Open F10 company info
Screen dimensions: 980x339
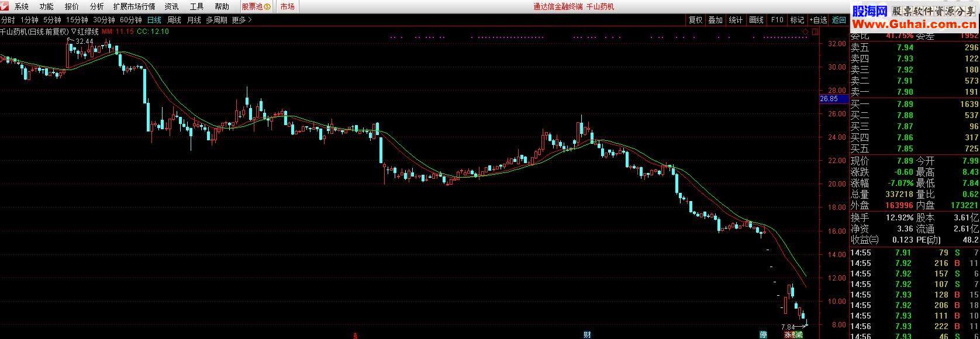click(x=777, y=20)
